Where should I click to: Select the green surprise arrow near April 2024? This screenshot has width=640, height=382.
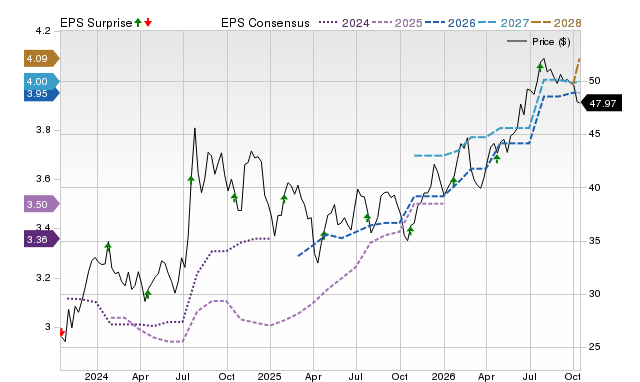click(148, 294)
